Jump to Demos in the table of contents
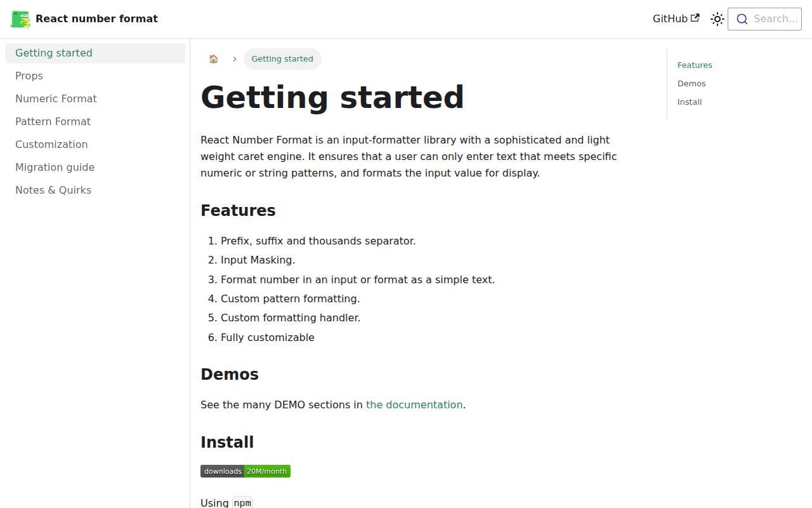The height and width of the screenshot is (508, 812). [x=691, y=84]
